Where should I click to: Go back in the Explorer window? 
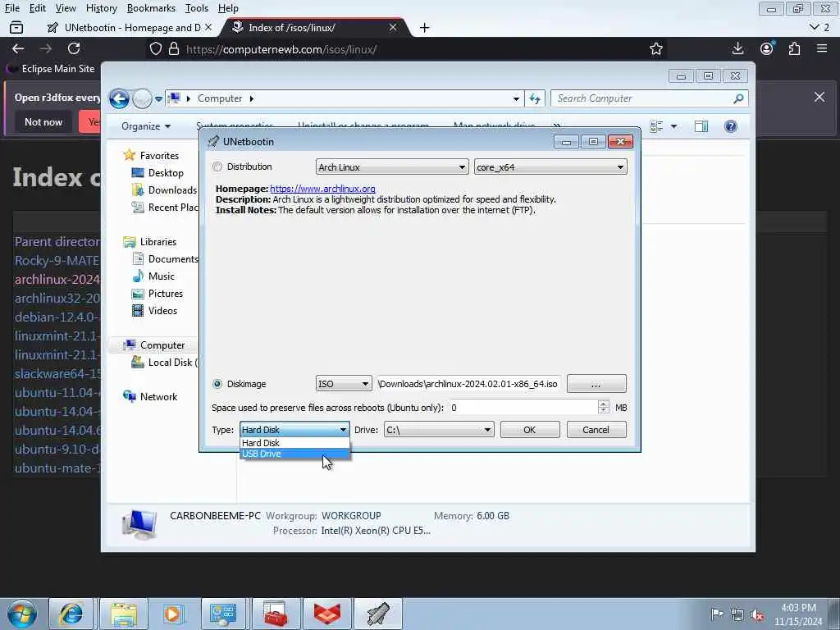119,98
